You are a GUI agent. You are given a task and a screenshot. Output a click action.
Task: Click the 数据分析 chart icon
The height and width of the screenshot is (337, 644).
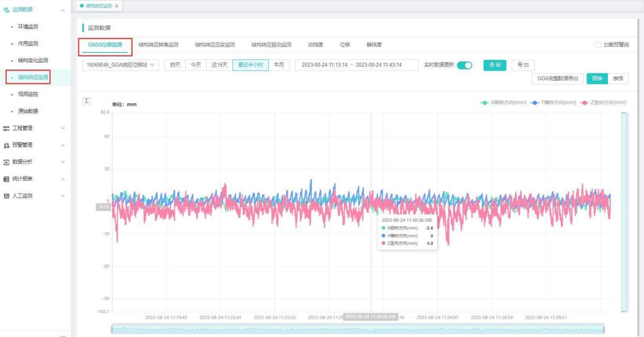pos(7,162)
